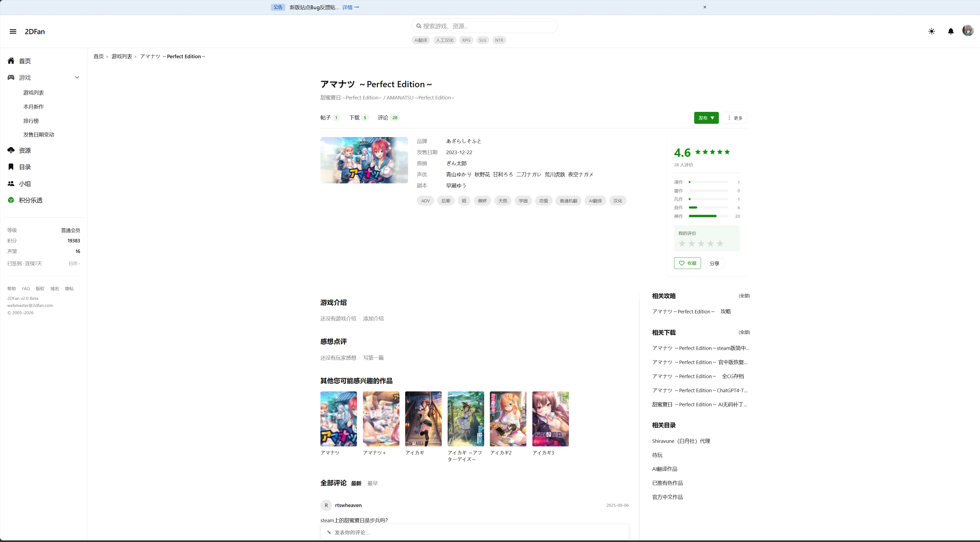This screenshot has height=542, width=980.
Task: Open the AI翻译作品 directory link
Action: click(665, 469)
